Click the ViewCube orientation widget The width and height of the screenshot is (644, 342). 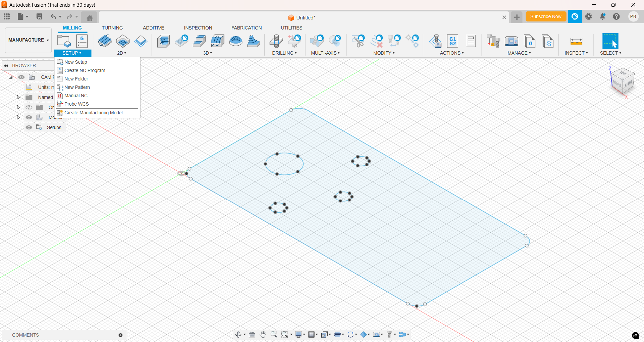[623, 81]
